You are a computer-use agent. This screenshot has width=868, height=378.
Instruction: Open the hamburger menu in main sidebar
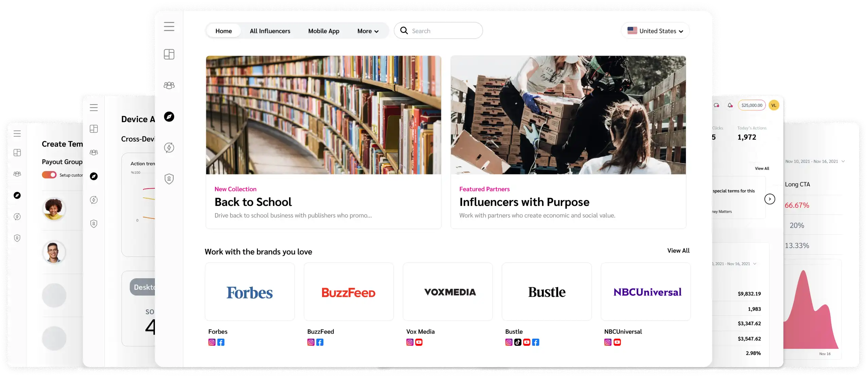(169, 26)
